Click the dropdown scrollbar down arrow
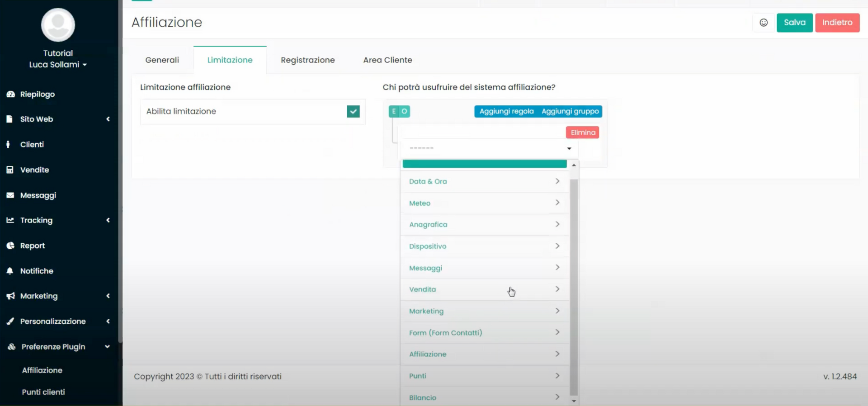 click(x=574, y=401)
